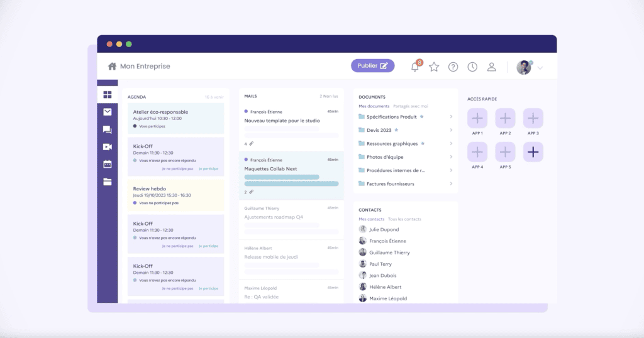Open the folder icon in sidebar

107,182
